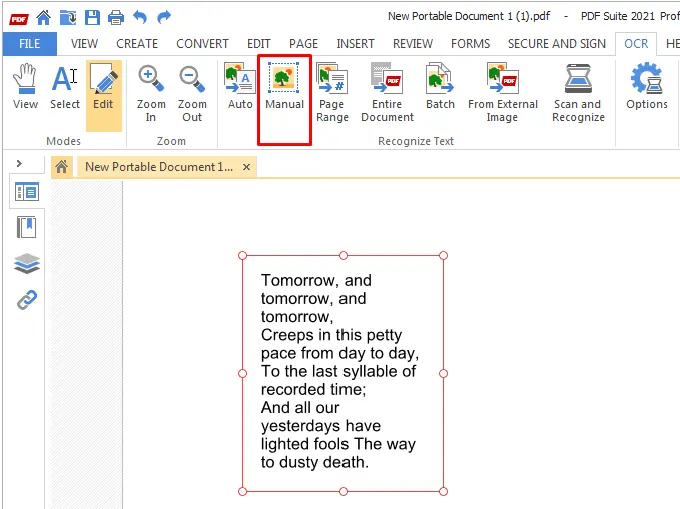Screen dimensions: 680x509
Task: Open the page thumbnails panel
Action: tap(27, 192)
